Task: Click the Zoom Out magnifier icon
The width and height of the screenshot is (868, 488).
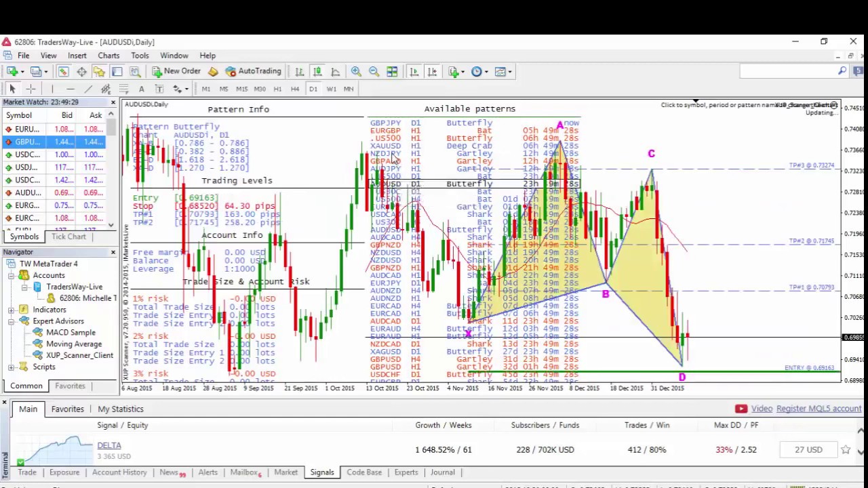Action: coord(374,71)
